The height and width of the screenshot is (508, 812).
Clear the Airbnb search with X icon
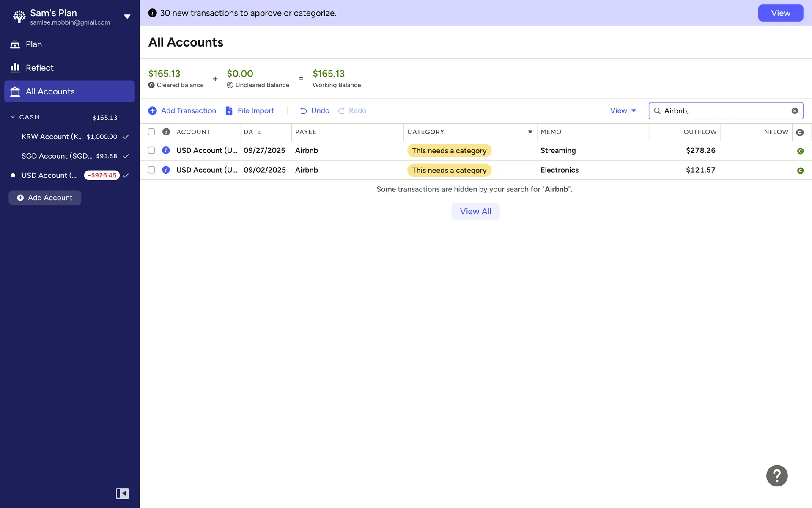[x=795, y=110]
